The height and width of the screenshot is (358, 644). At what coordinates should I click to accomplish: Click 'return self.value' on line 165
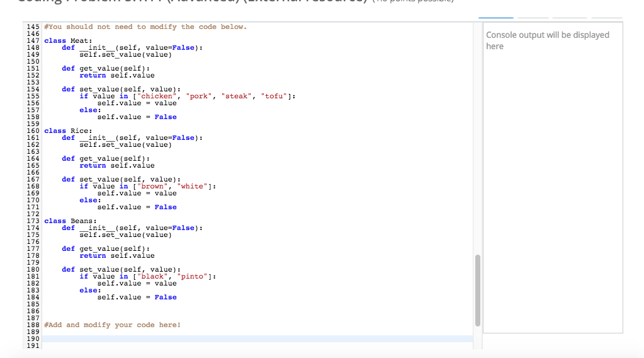point(117,165)
